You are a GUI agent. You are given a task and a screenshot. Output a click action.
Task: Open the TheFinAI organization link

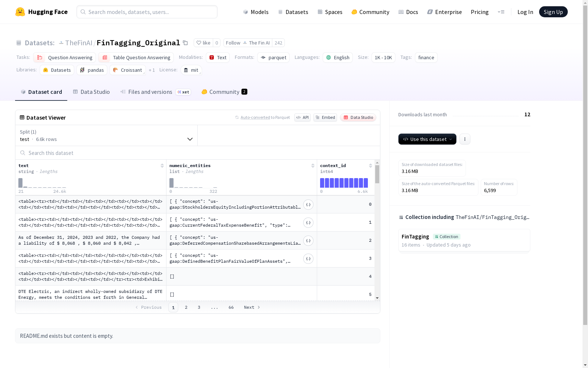coord(79,43)
